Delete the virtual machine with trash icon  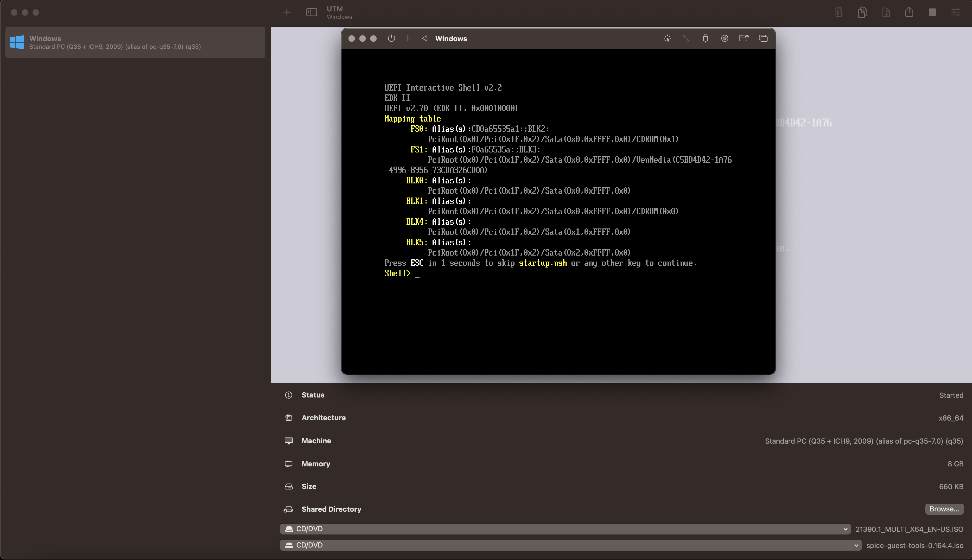838,12
